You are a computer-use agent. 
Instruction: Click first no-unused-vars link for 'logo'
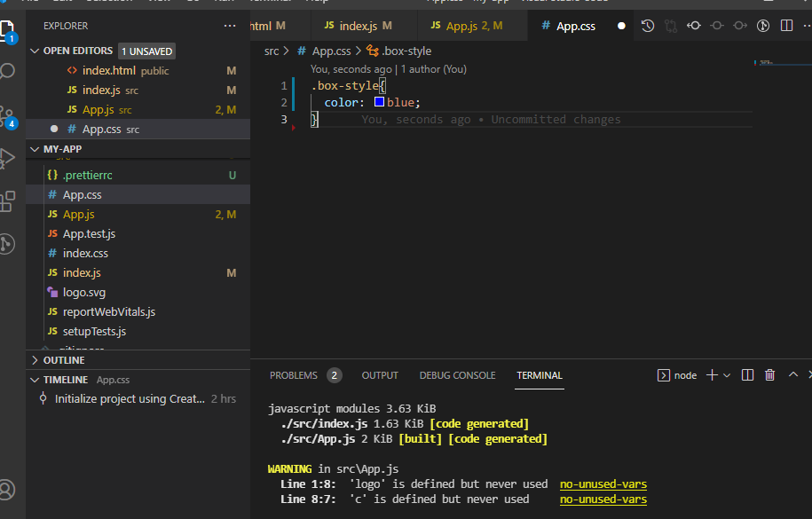603,484
